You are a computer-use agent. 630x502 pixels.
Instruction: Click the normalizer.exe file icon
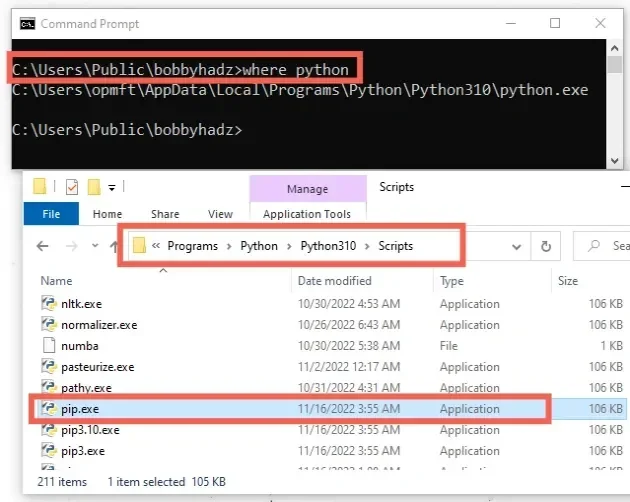pos(49,324)
